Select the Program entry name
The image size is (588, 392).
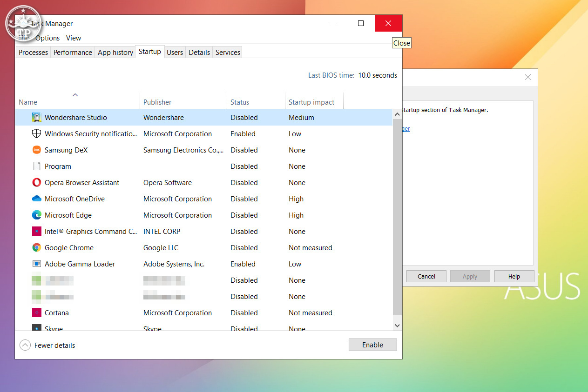(58, 166)
